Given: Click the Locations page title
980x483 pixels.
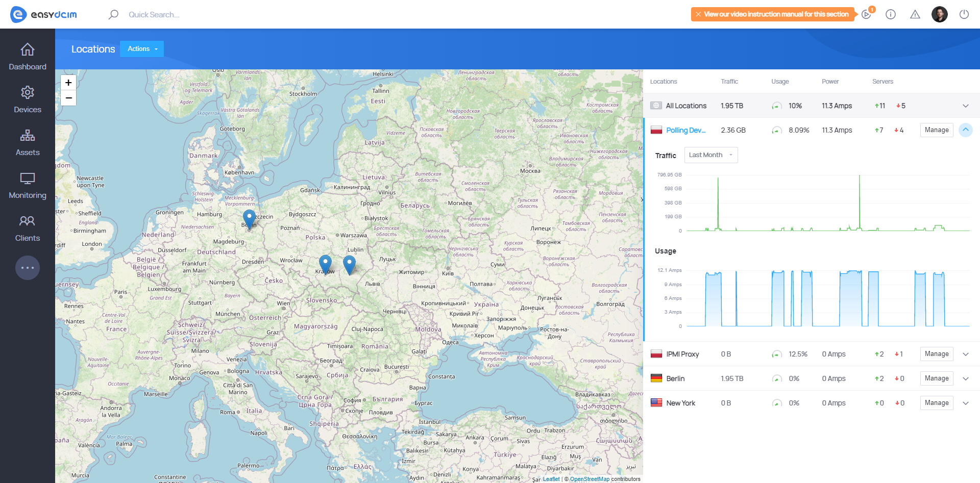Looking at the screenshot, I should pyautogui.click(x=93, y=49).
